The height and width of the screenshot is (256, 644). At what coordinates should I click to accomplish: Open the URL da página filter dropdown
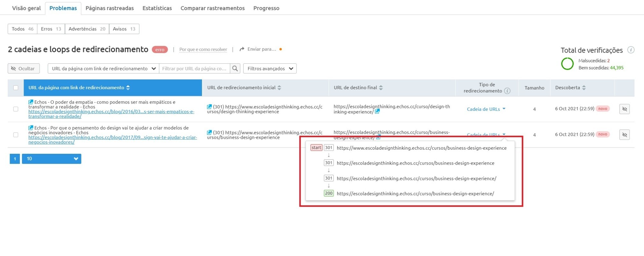click(103, 68)
